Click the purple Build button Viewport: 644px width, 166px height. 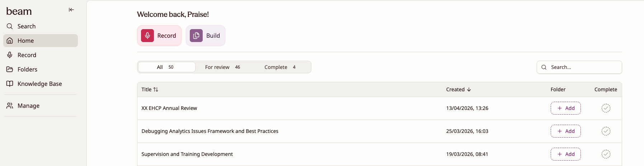coord(205,36)
